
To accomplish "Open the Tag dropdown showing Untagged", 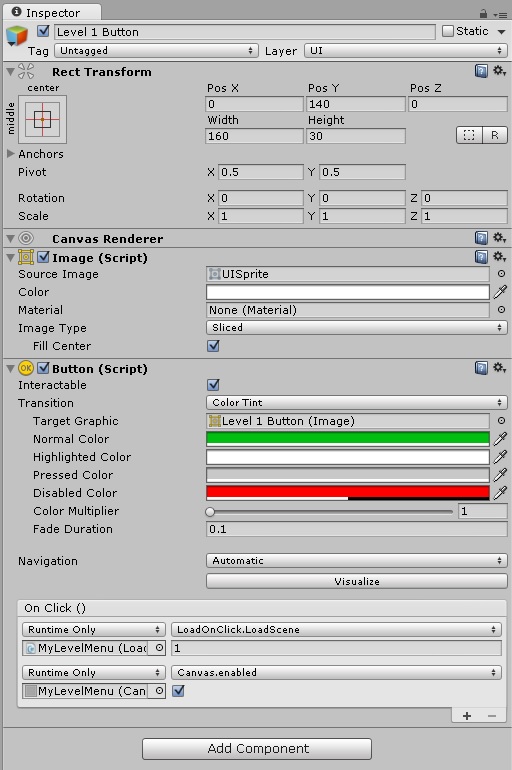I will pos(156,51).
